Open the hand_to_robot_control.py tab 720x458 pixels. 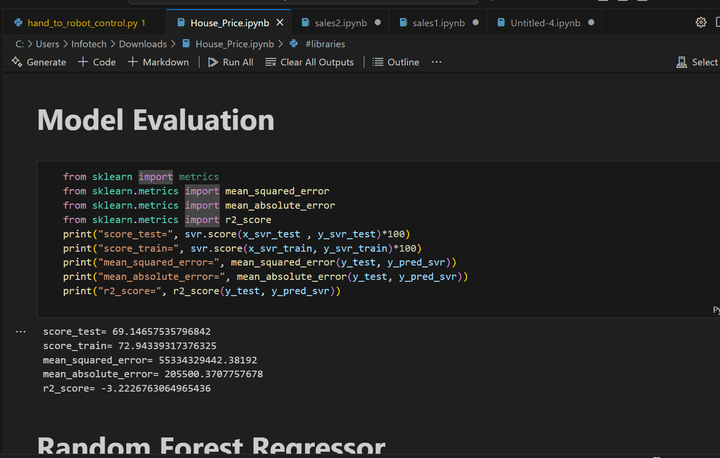pyautogui.click(x=85, y=23)
